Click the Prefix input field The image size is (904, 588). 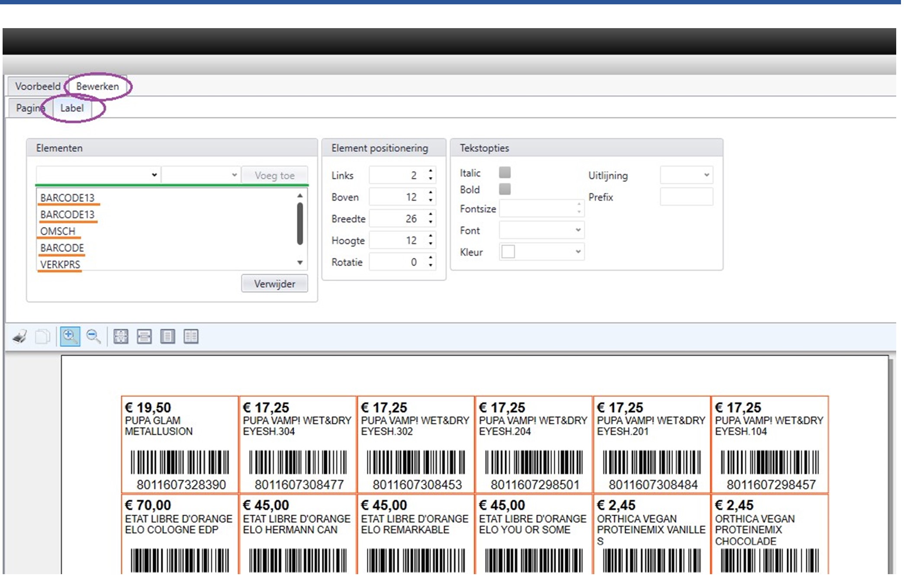[x=686, y=197]
